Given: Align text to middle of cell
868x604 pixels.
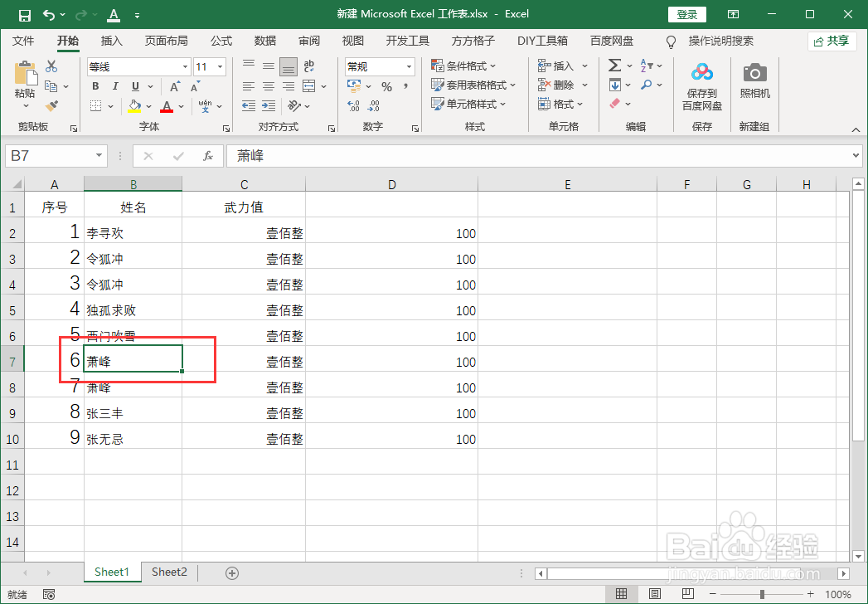Looking at the screenshot, I should click(x=269, y=66).
